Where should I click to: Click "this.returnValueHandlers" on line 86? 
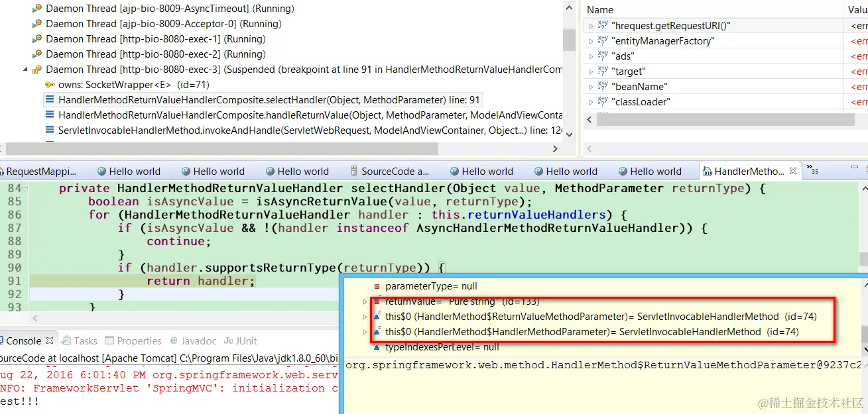pos(519,215)
